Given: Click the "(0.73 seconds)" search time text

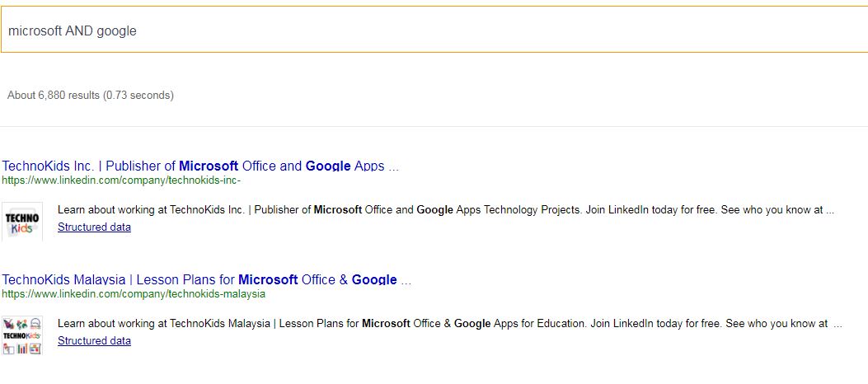Looking at the screenshot, I should coord(138,96).
